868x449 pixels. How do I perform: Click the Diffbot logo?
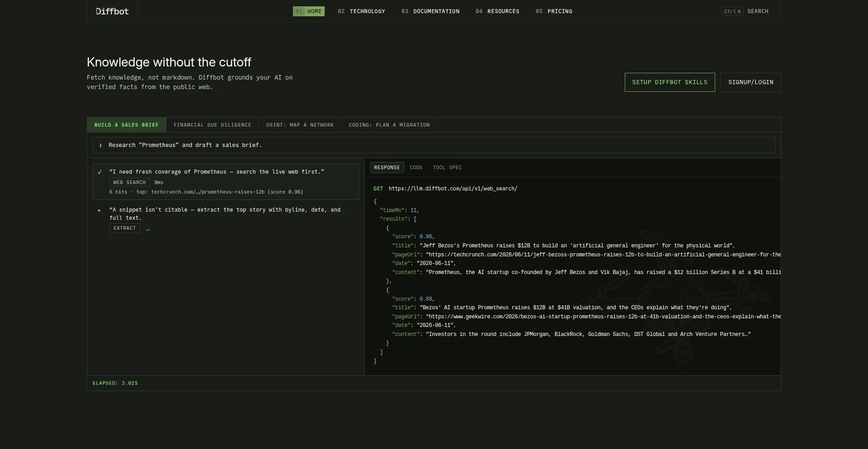click(x=112, y=11)
